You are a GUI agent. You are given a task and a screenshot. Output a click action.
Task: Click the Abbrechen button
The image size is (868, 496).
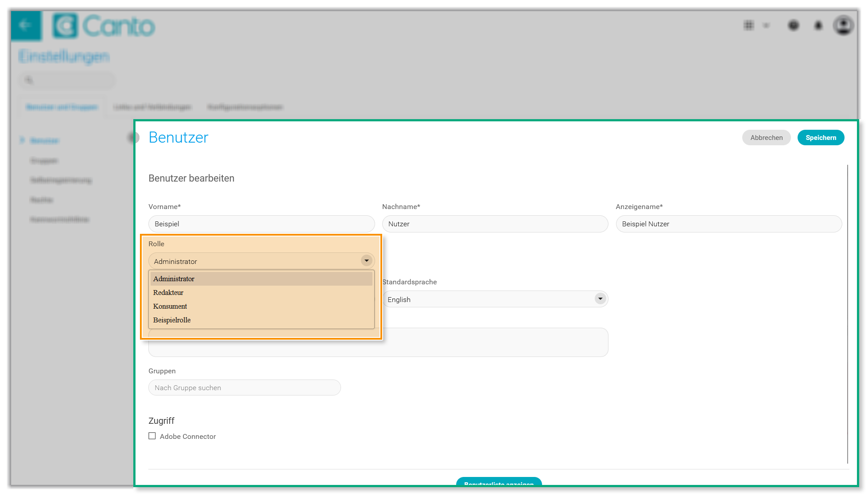pyautogui.click(x=766, y=137)
